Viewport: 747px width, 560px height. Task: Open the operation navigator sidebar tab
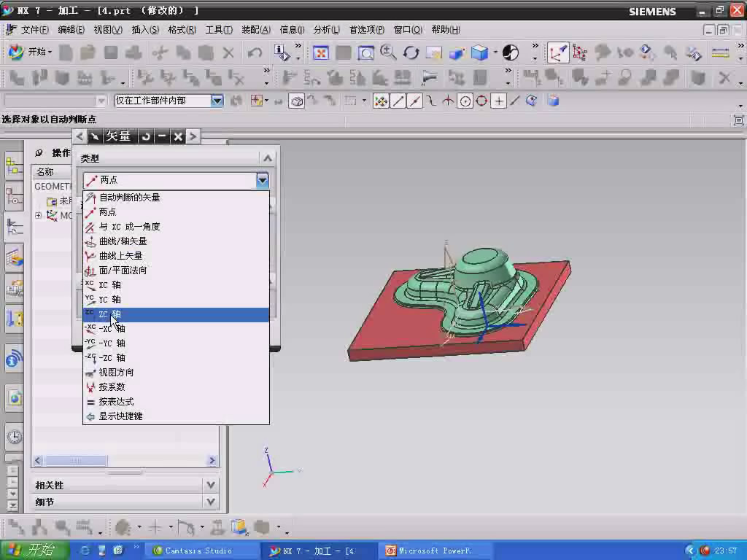(x=14, y=227)
